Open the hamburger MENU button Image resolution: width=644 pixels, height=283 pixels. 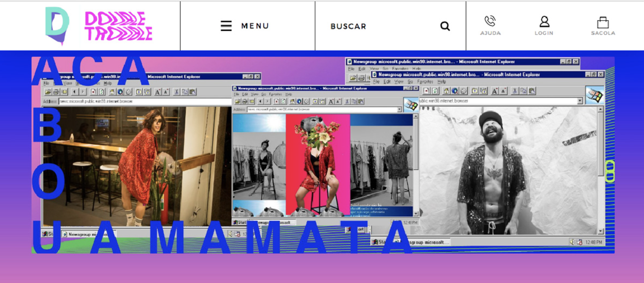(x=245, y=26)
